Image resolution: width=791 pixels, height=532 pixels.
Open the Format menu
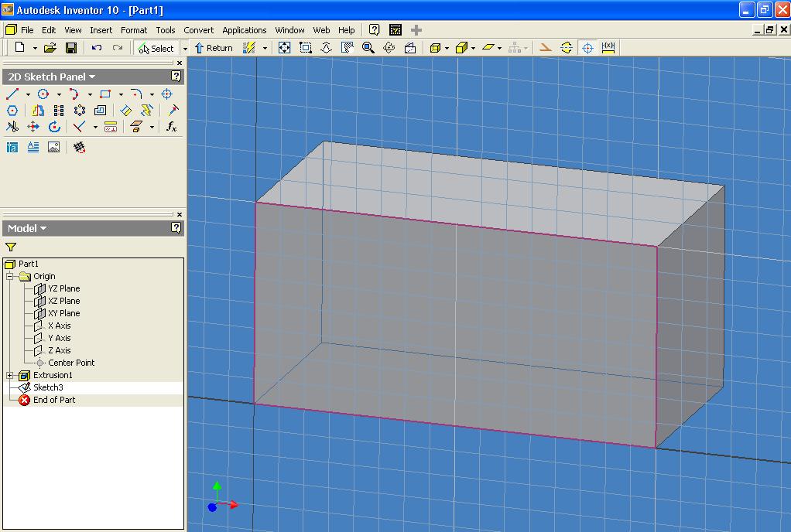[134, 30]
